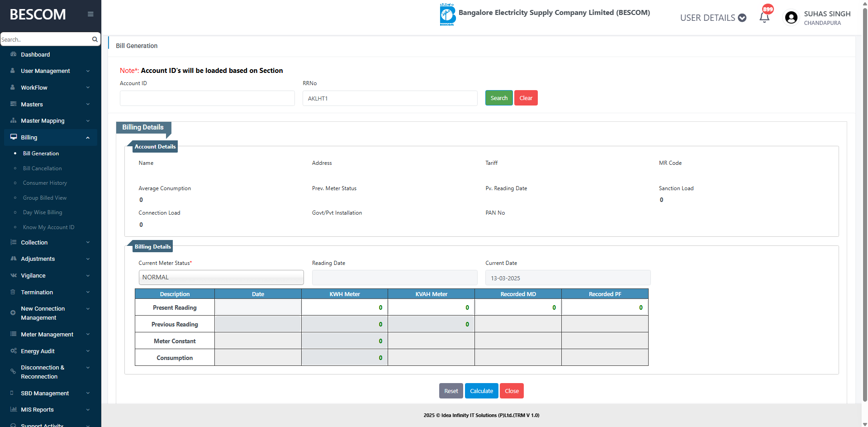Click the Termination trash icon
This screenshot has width=868, height=427.
pos(13,292)
